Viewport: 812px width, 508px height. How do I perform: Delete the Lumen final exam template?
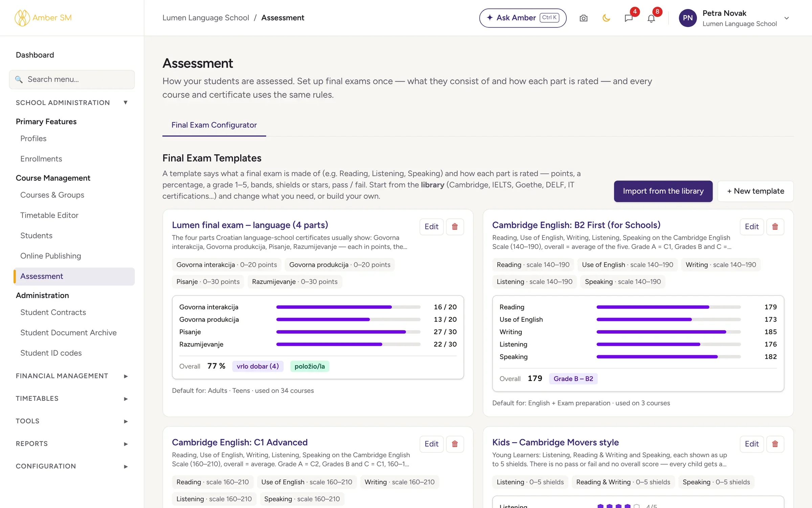tap(455, 227)
